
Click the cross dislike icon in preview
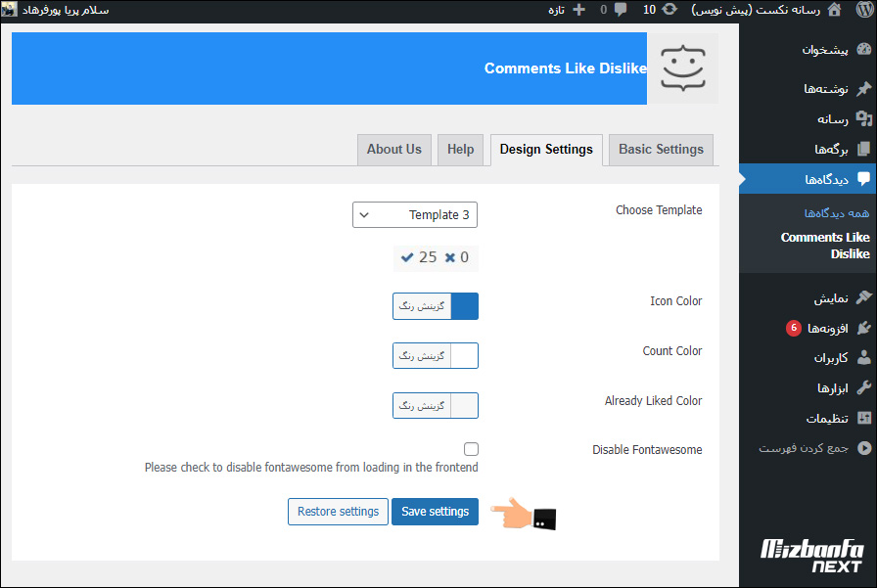click(450, 257)
